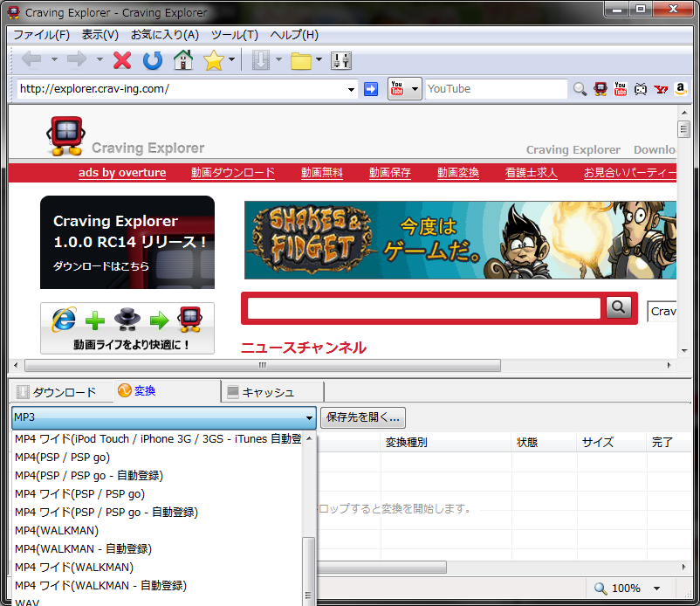
Task: Click the page vertical scrollbar down arrow
Action: (x=684, y=351)
